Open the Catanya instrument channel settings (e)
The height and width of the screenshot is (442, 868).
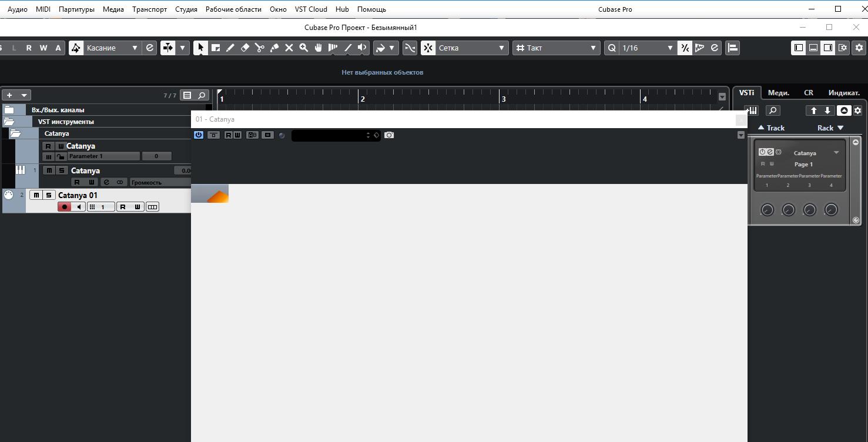(x=106, y=182)
